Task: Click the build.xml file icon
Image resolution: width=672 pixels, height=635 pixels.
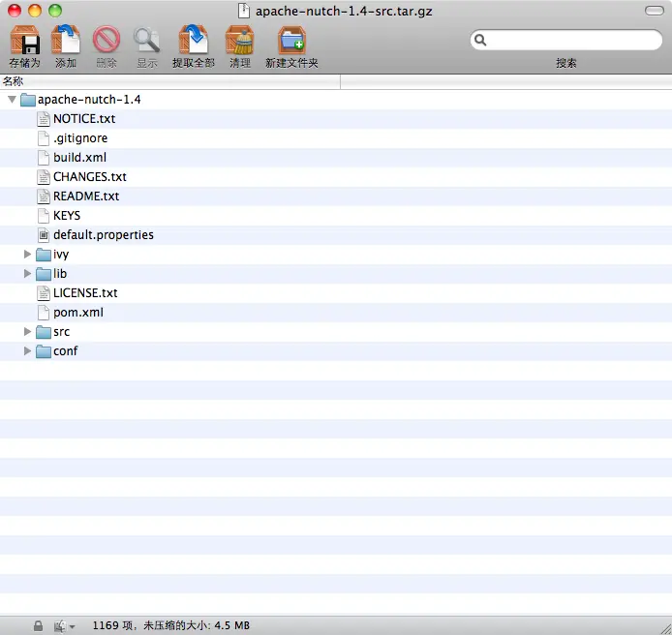Action: pos(44,157)
